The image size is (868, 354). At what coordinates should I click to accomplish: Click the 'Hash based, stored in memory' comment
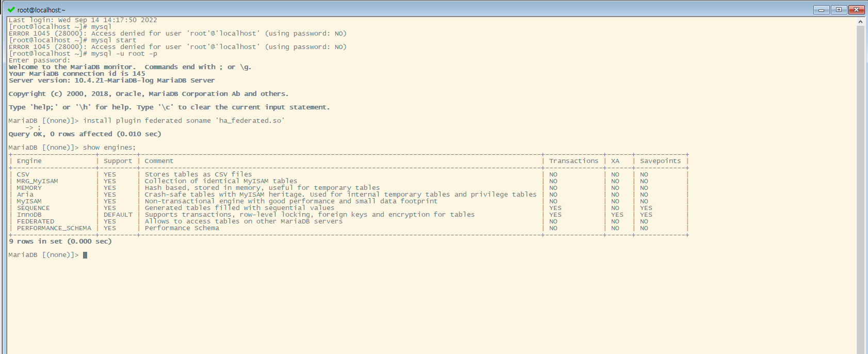click(x=263, y=188)
